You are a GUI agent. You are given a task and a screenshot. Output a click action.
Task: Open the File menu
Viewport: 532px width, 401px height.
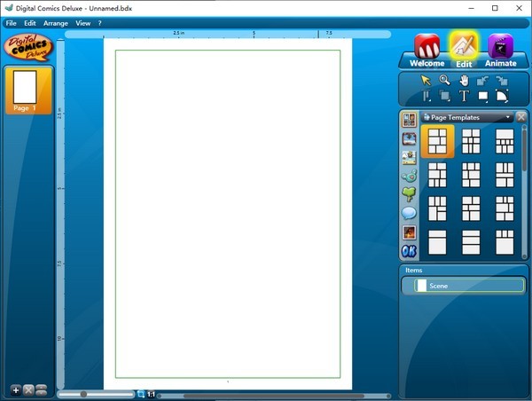click(11, 23)
